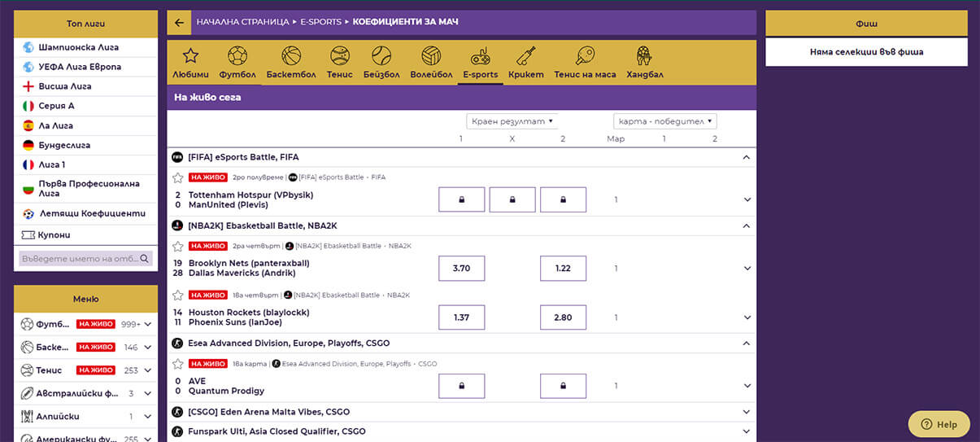980x442 pixels.
Task: Expand the Funspark Ulti Asia Closed Qualifier section
Action: (x=747, y=431)
